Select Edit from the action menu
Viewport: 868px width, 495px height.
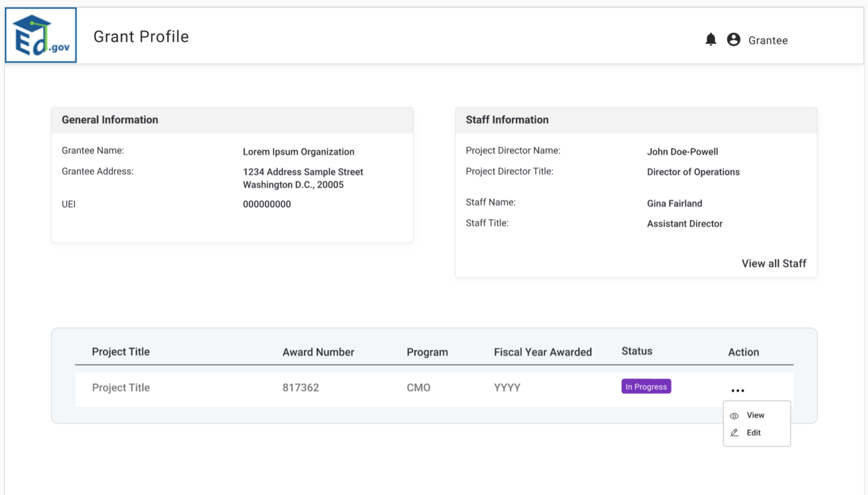(x=753, y=433)
